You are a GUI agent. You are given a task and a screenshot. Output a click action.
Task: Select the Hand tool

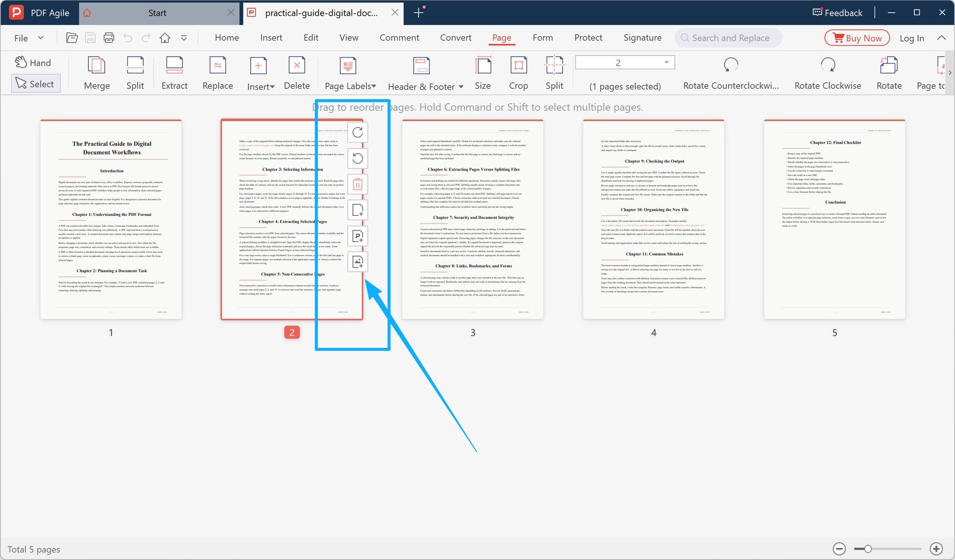coord(32,63)
